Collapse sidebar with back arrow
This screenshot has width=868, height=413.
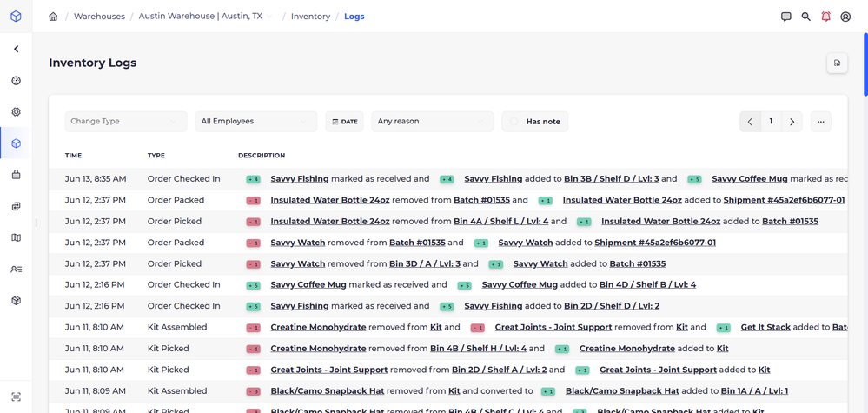coord(16,49)
